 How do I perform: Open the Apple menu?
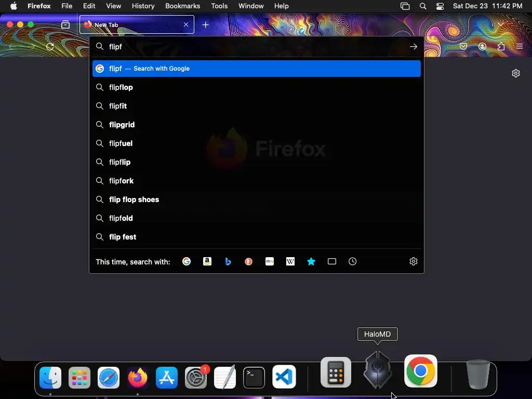[14, 6]
